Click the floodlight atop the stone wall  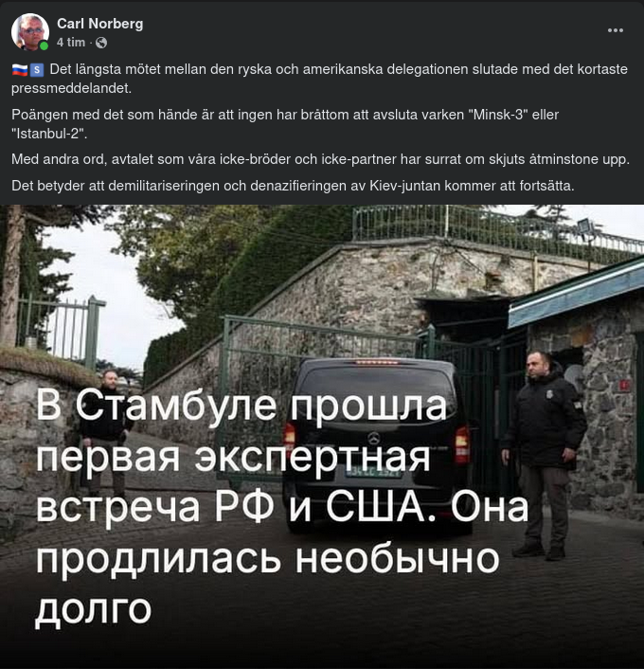585,226
